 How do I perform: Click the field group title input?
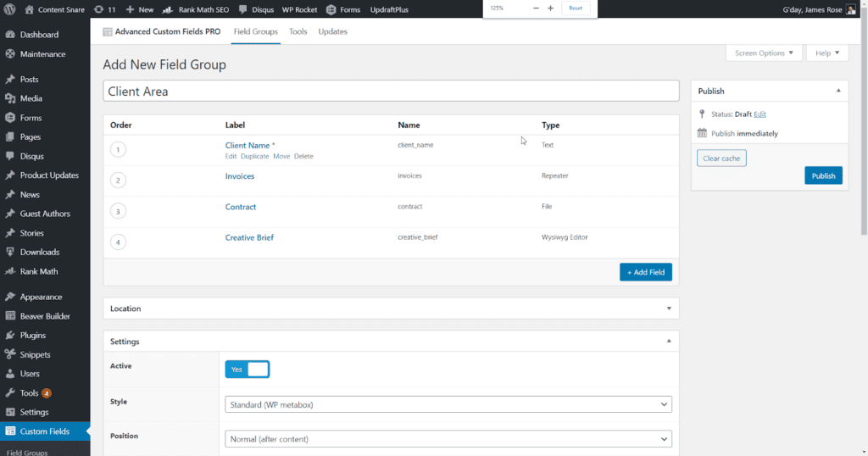[x=391, y=91]
